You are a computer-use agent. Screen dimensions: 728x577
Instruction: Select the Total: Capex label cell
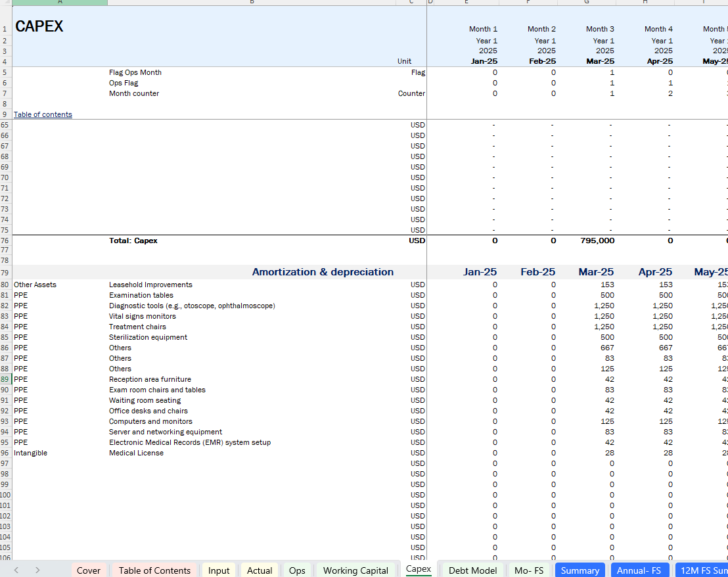click(x=133, y=241)
